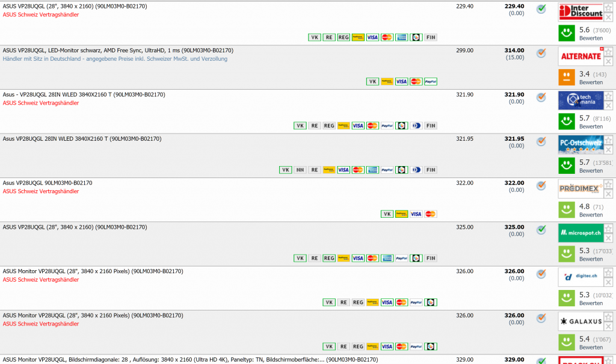
Task: Click the orange neutral smiley for Alternate
Action: point(567,77)
